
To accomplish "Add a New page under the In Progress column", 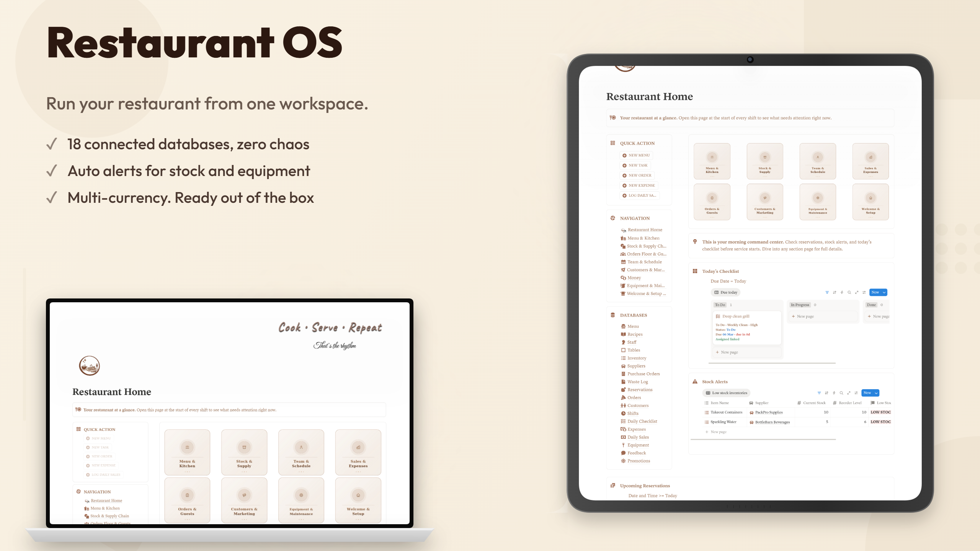I will (x=822, y=316).
